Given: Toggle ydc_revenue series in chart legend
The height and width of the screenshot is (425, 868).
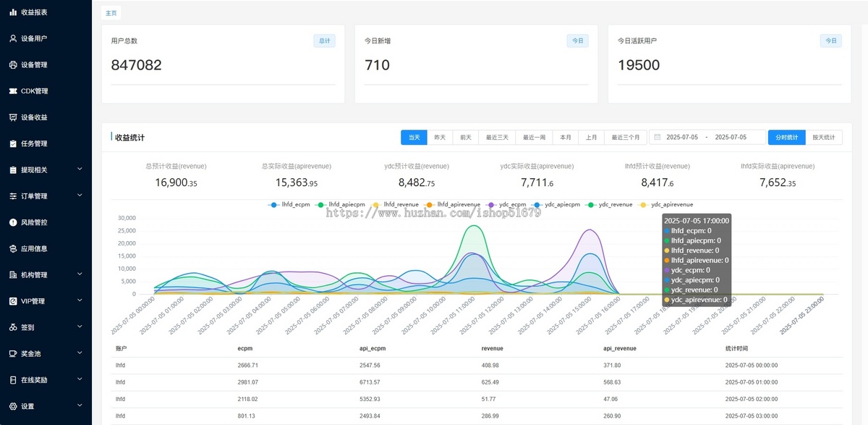Looking at the screenshot, I should pos(609,205).
